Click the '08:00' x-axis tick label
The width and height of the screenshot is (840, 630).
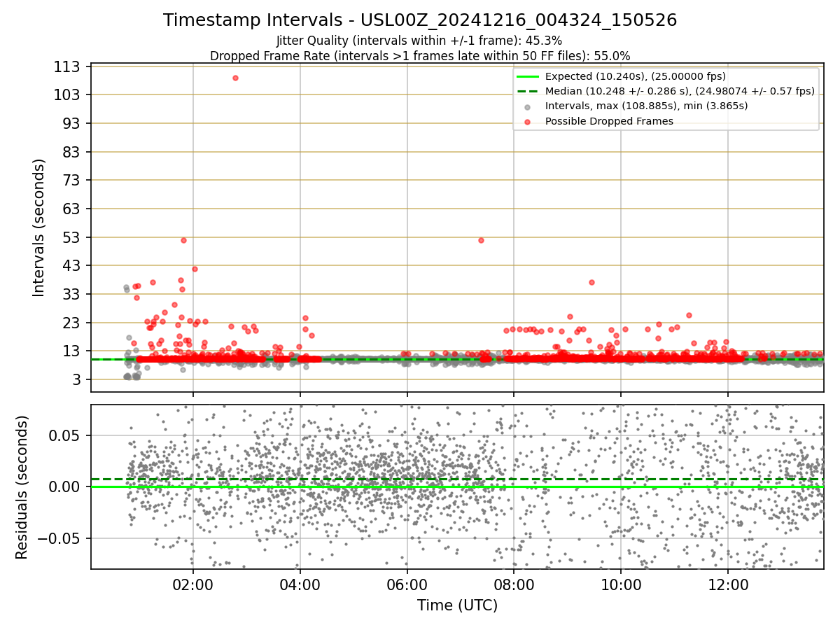(514, 584)
